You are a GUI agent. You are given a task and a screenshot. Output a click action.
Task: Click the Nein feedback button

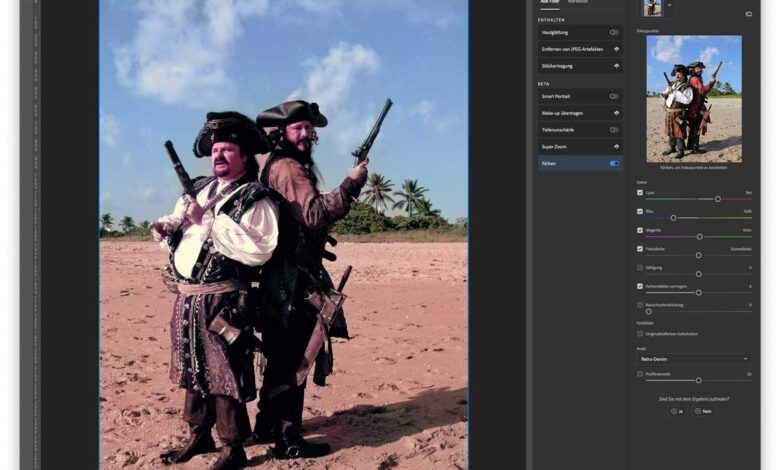coord(703,411)
